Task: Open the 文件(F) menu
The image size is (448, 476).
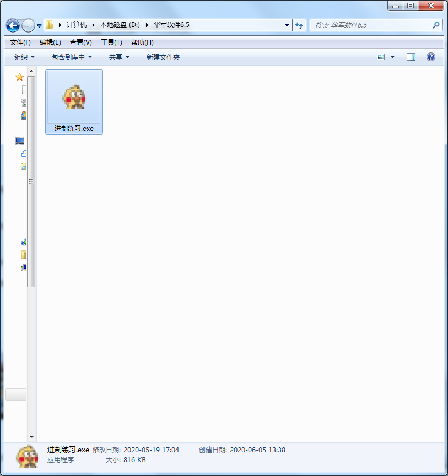Action: [x=20, y=42]
